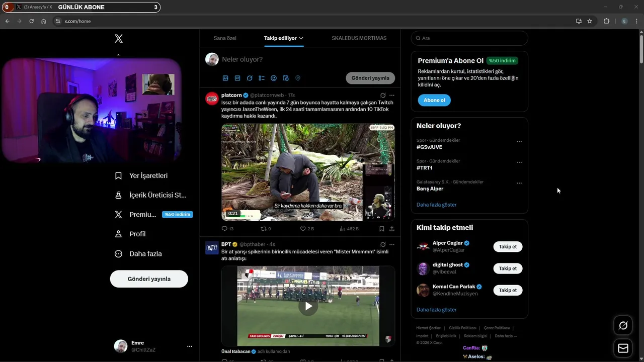Open Premium sidebar item
This screenshot has width=644, height=362.
153,214
